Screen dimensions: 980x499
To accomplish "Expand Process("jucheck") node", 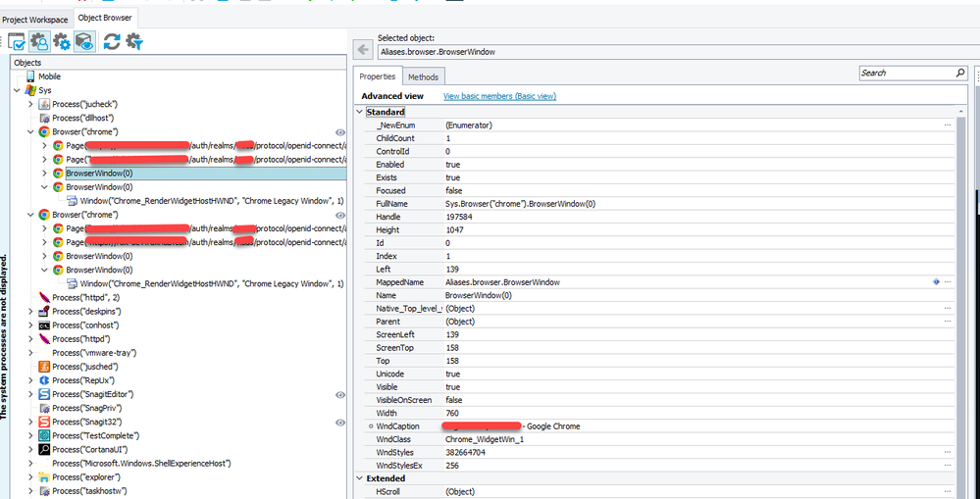I will (x=30, y=104).
